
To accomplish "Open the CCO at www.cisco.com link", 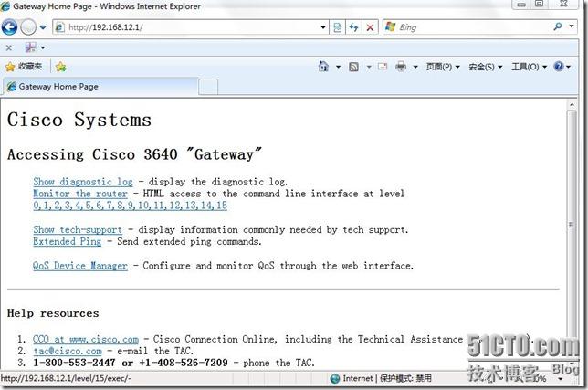I will (86, 339).
